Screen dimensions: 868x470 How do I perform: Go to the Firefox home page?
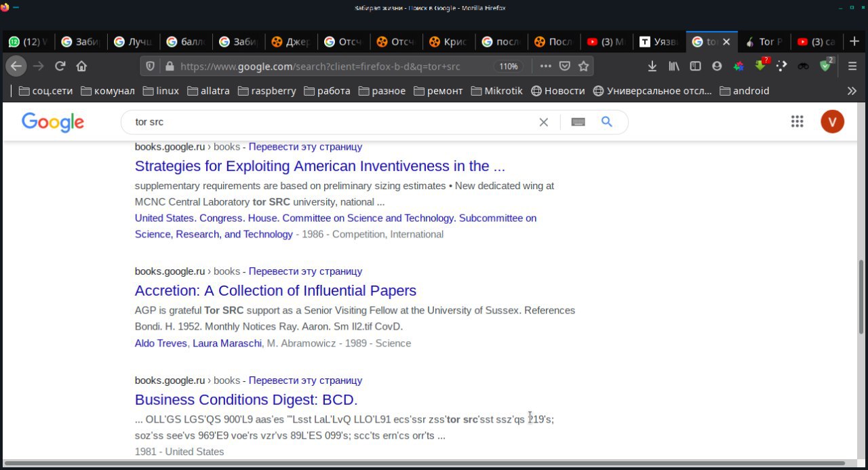pyautogui.click(x=82, y=66)
